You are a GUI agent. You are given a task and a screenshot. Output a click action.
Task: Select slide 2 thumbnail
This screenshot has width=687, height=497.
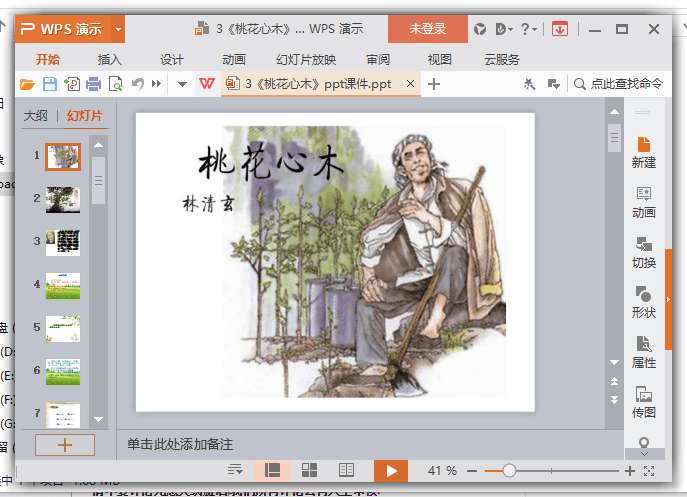coord(63,200)
